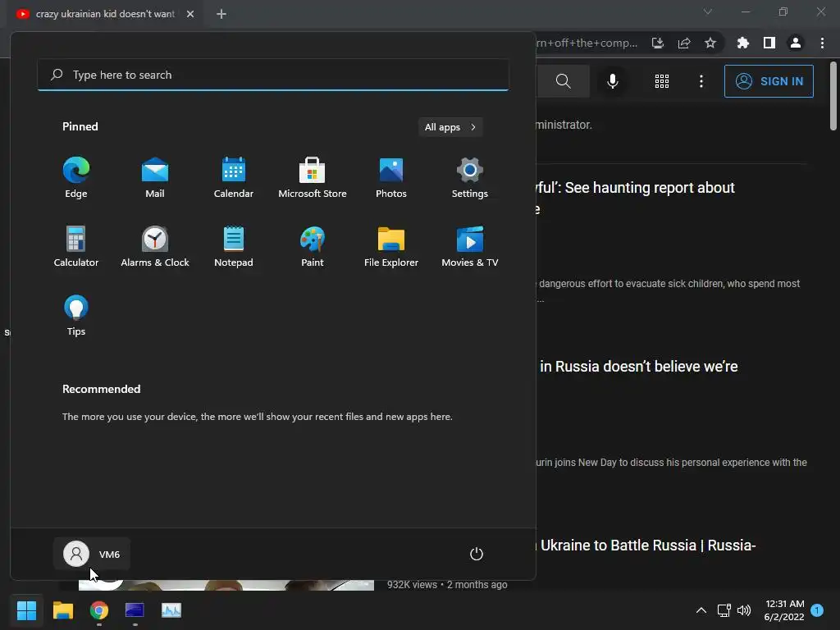
Task: Open the Tips app
Action: [x=76, y=316]
